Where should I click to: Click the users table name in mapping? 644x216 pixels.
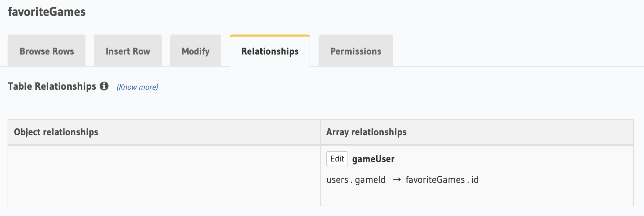pos(337,180)
